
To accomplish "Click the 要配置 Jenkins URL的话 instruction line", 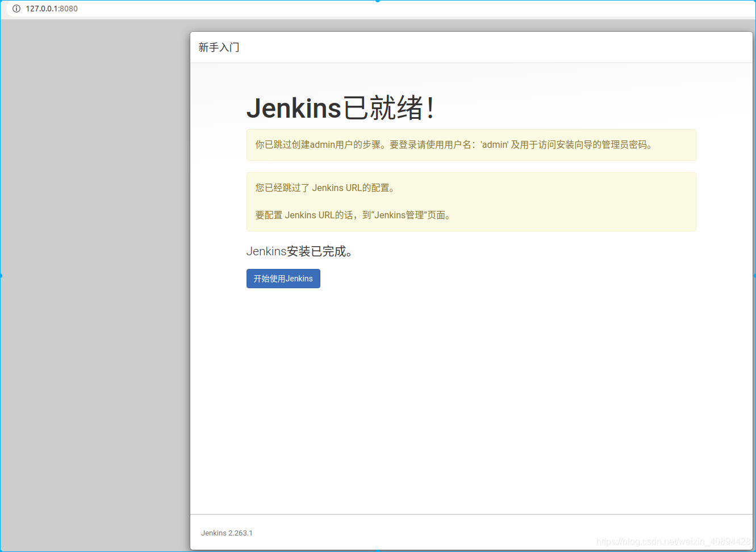I will click(x=353, y=215).
